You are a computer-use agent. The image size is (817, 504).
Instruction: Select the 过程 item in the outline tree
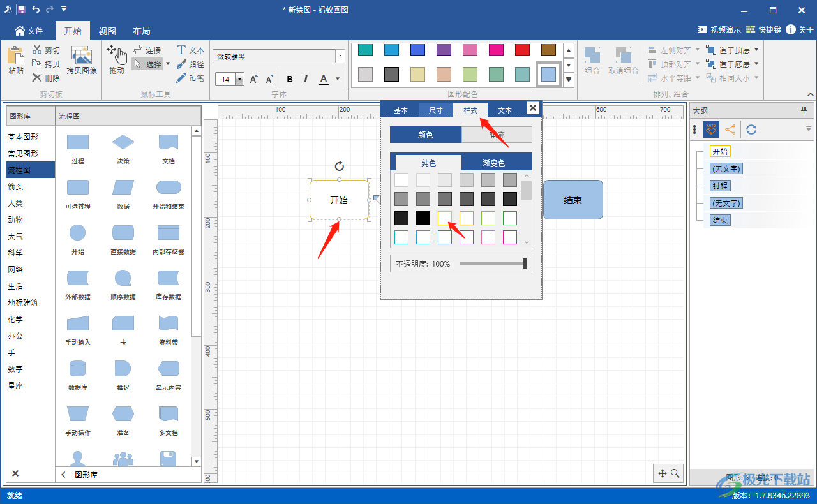pos(720,186)
